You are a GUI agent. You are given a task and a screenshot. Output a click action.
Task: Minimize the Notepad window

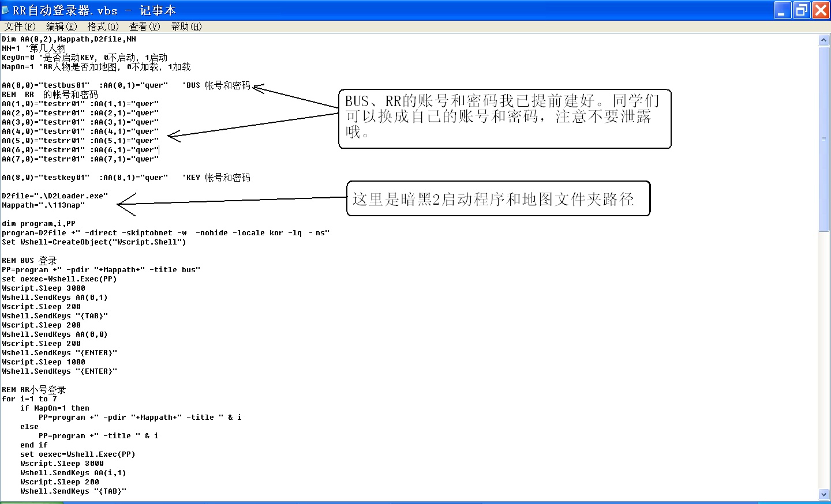coord(782,10)
